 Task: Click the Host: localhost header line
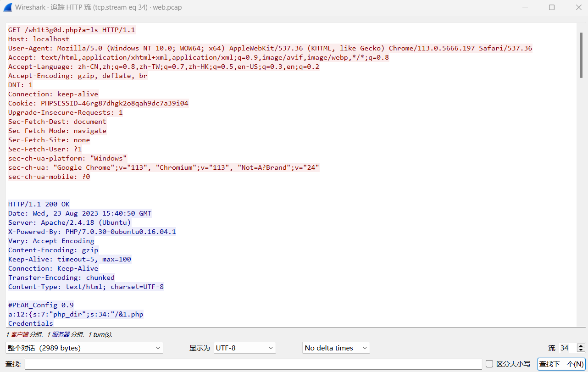[x=39, y=39]
